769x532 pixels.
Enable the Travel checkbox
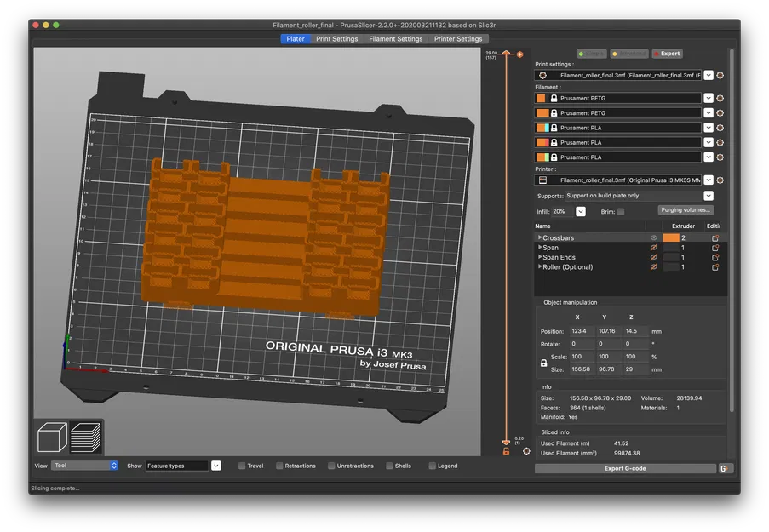point(242,466)
